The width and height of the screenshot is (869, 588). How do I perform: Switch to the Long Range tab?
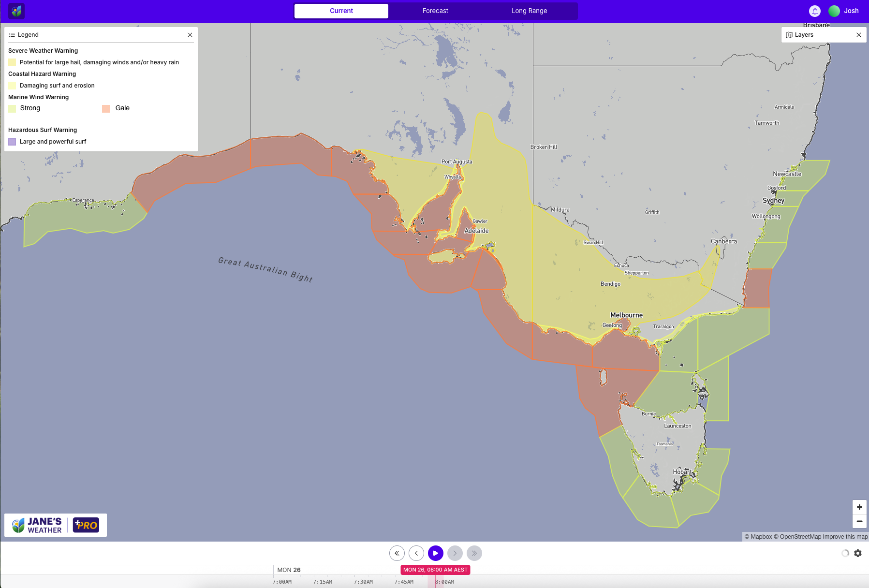tap(530, 11)
